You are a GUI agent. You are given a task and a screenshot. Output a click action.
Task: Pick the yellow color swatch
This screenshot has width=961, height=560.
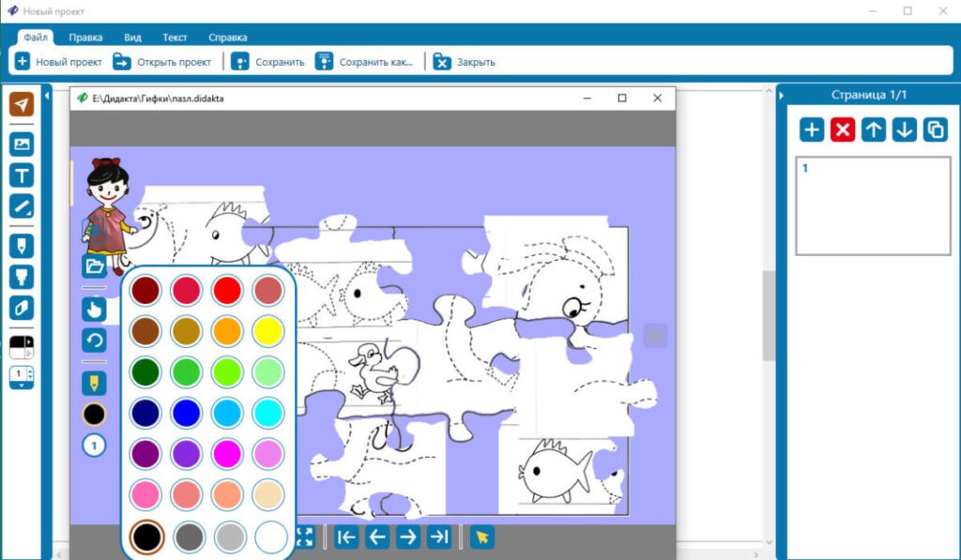point(267,331)
